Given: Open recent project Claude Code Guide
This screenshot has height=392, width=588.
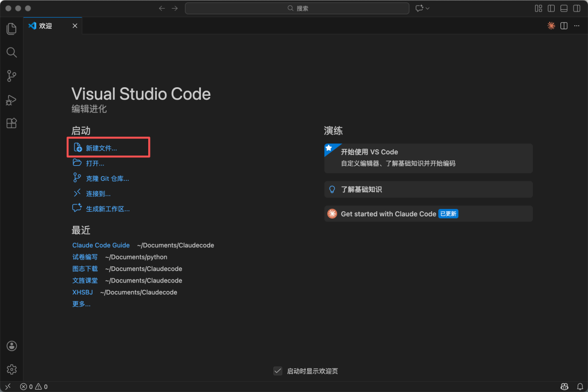Looking at the screenshot, I should pyautogui.click(x=101, y=245).
